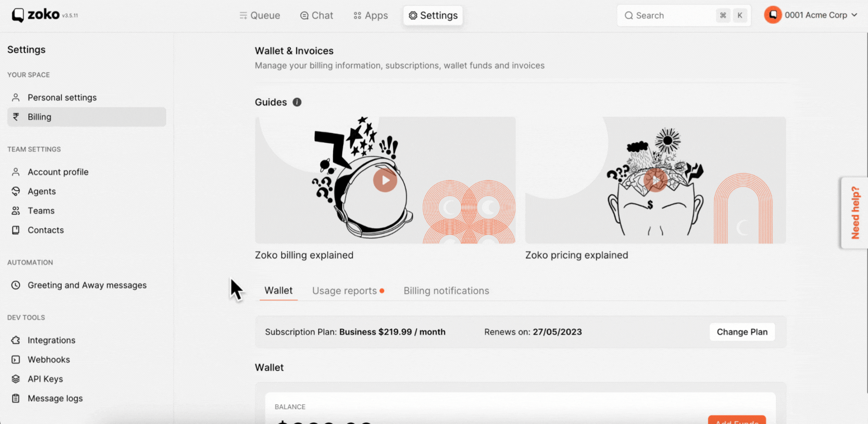This screenshot has height=424, width=868.
Task: Open Message logs in Dev Tools
Action: click(x=87, y=399)
